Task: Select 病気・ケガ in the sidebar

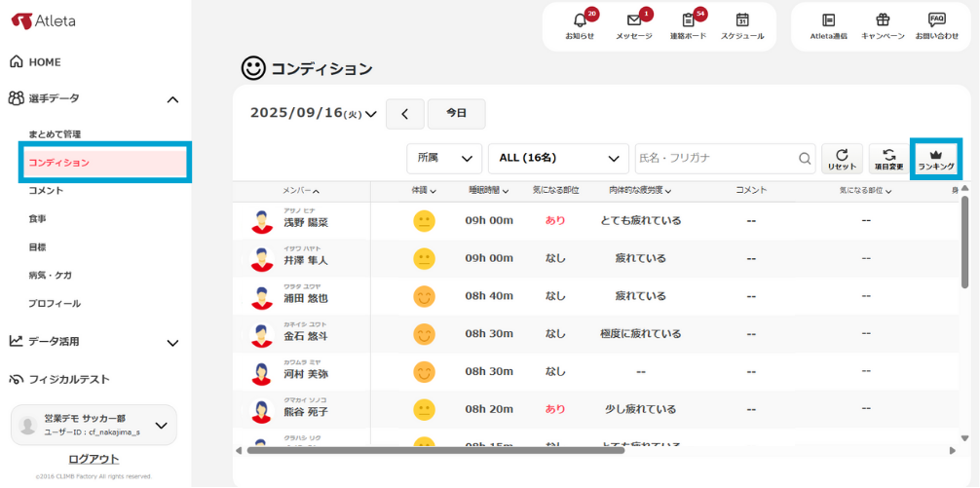Action: pyautogui.click(x=50, y=276)
